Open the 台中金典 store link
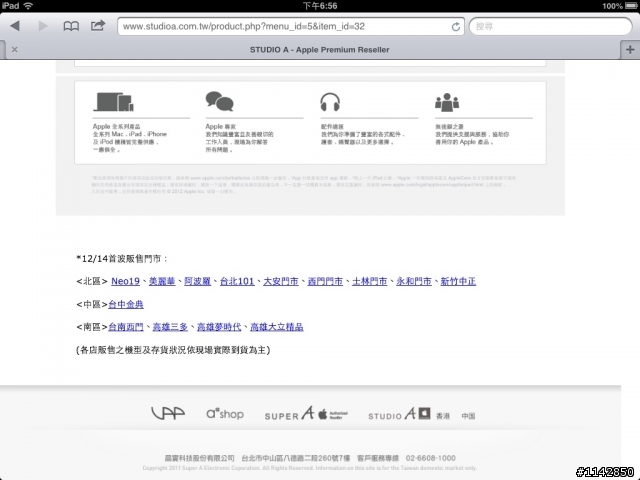Image resolution: width=640 pixels, height=480 pixels. tap(126, 304)
